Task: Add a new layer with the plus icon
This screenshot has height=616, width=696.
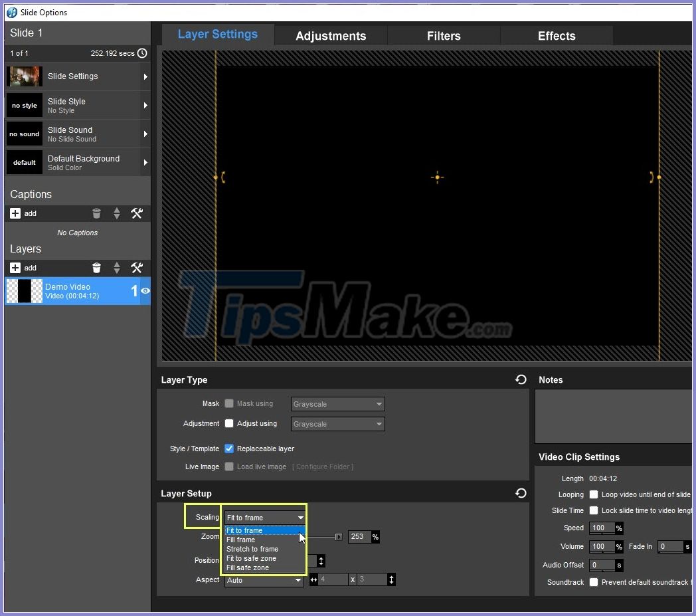Action: click(x=15, y=268)
